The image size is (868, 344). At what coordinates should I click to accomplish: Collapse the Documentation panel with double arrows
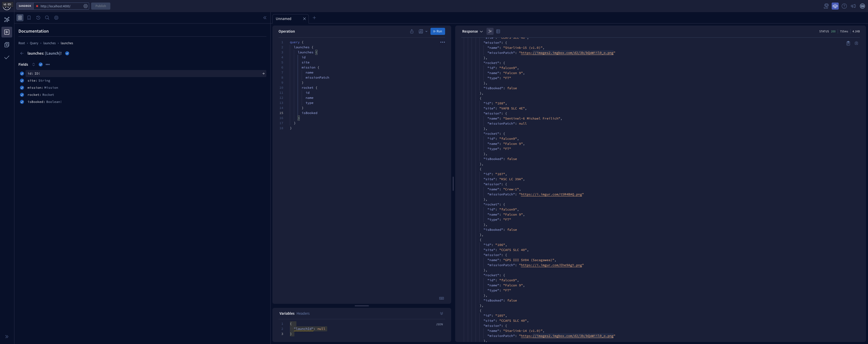coord(265,18)
